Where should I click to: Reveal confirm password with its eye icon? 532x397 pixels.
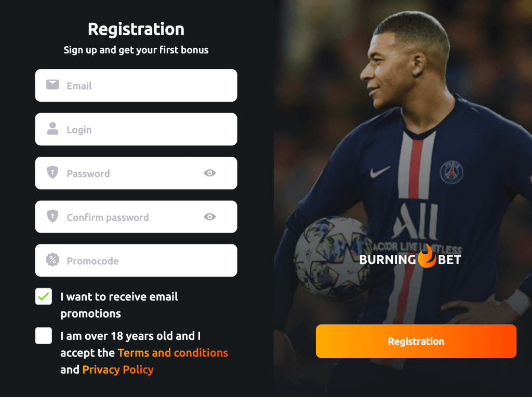click(x=210, y=216)
